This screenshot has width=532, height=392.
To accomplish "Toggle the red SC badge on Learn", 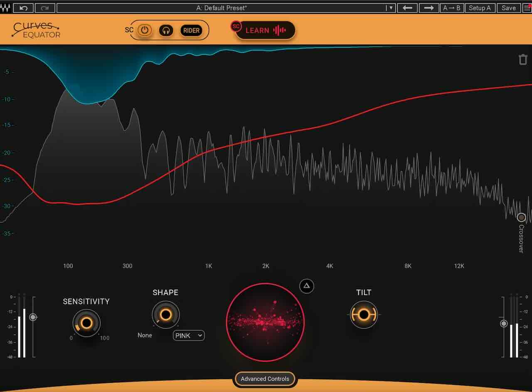I will pyautogui.click(x=236, y=26).
